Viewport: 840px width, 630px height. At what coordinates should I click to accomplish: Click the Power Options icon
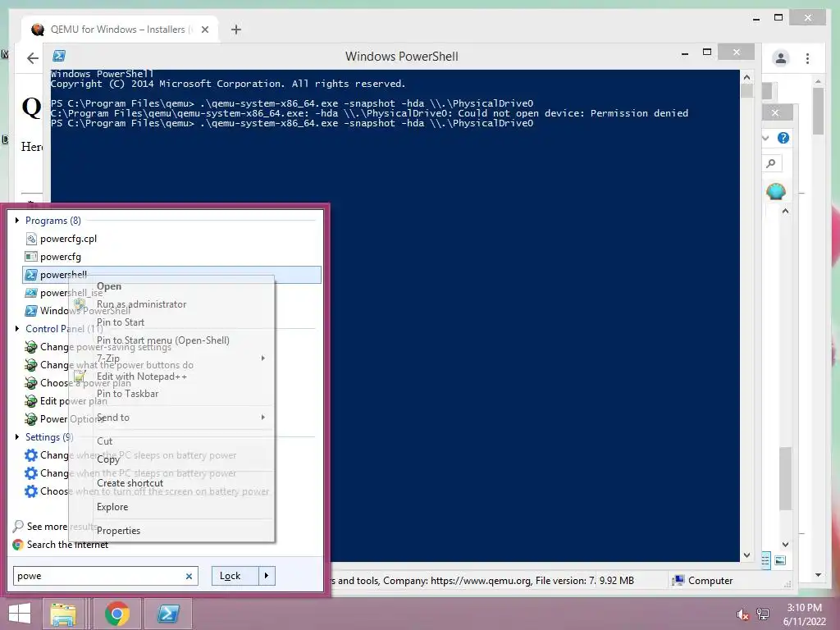(x=31, y=419)
